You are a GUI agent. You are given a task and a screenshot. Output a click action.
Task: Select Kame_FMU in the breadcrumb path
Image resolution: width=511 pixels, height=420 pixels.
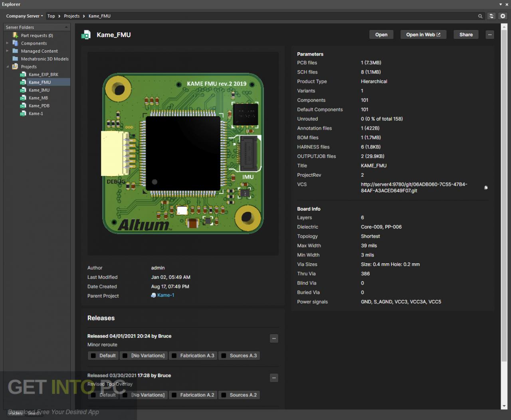pyautogui.click(x=99, y=16)
